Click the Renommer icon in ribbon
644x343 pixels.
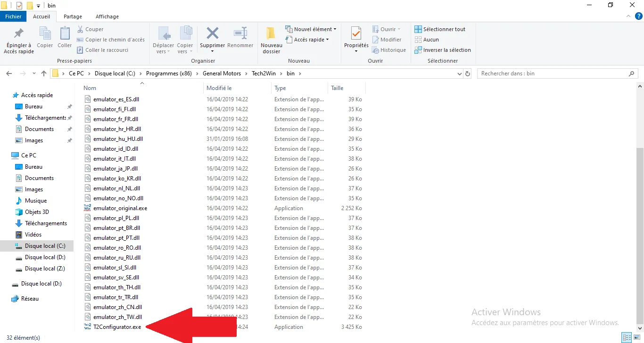point(240,34)
